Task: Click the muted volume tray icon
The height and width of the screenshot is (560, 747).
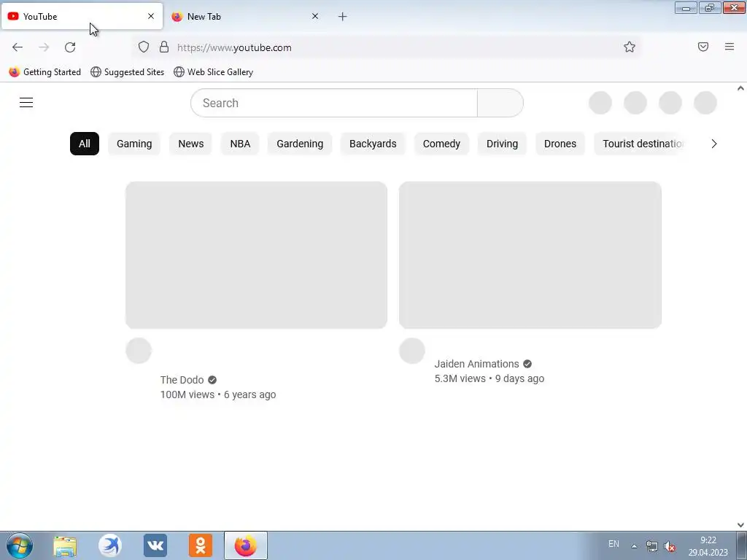Action: [670, 546]
